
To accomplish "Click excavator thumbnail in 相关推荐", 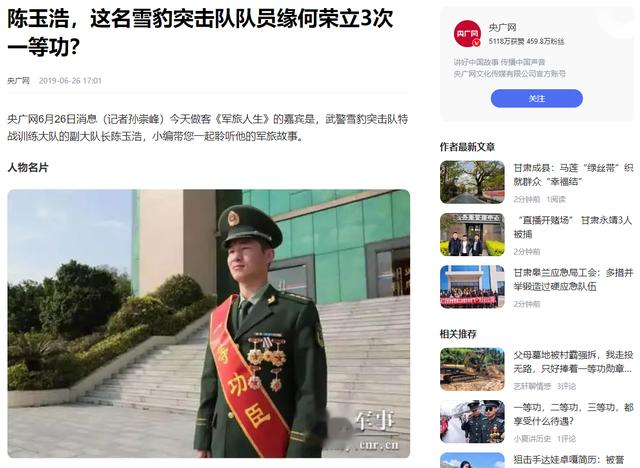I will (472, 369).
